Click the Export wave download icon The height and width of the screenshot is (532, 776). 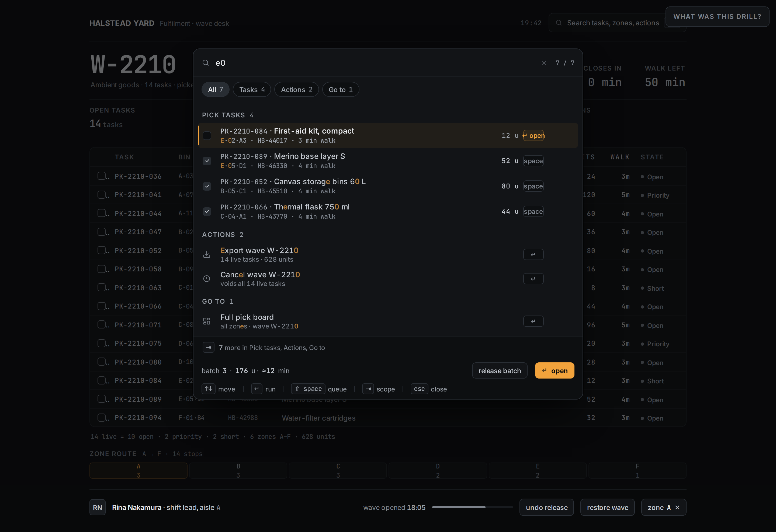click(x=207, y=254)
